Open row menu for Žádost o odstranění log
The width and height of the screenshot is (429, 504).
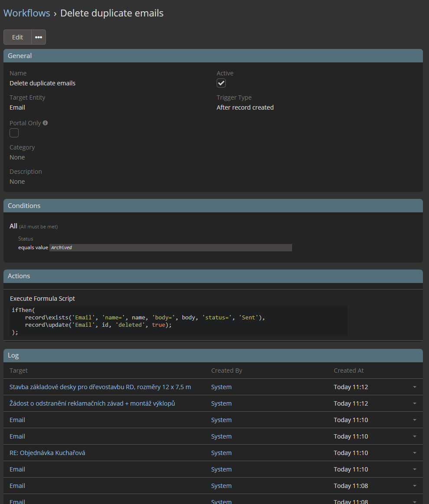click(414, 403)
